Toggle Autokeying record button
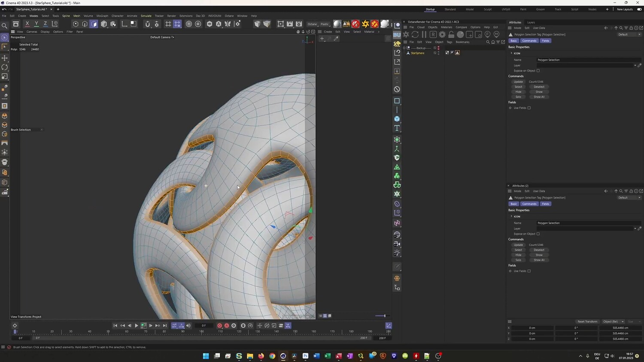Viewport: 644px width, 362px height. click(x=227, y=326)
